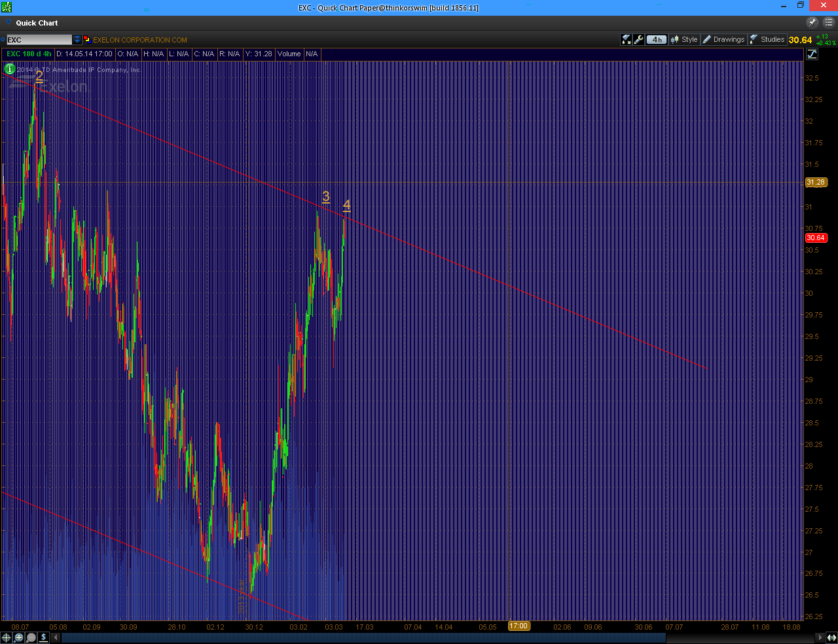Click the EXC symbol input field
838x644 pixels.
[39, 40]
